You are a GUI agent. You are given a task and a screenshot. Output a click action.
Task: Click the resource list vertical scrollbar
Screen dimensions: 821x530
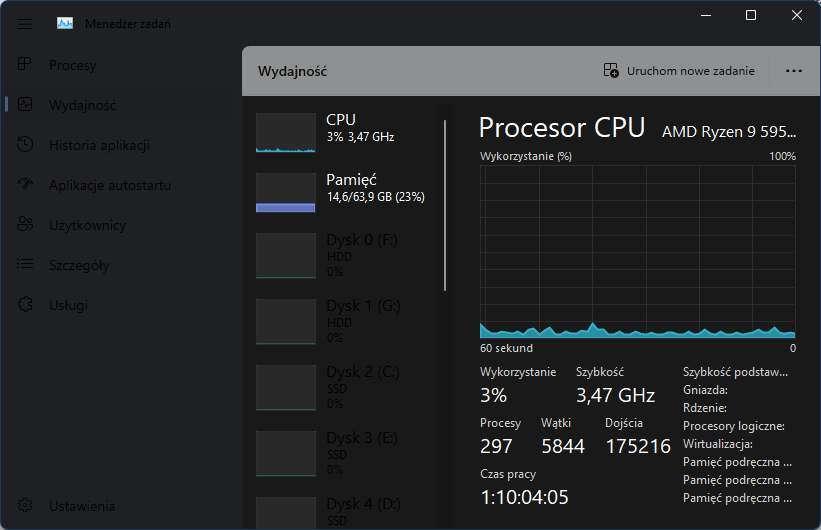click(x=445, y=206)
